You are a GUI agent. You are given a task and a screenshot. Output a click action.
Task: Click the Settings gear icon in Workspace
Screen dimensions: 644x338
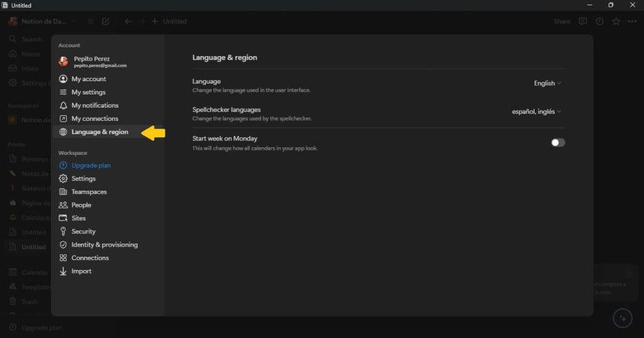click(x=63, y=179)
